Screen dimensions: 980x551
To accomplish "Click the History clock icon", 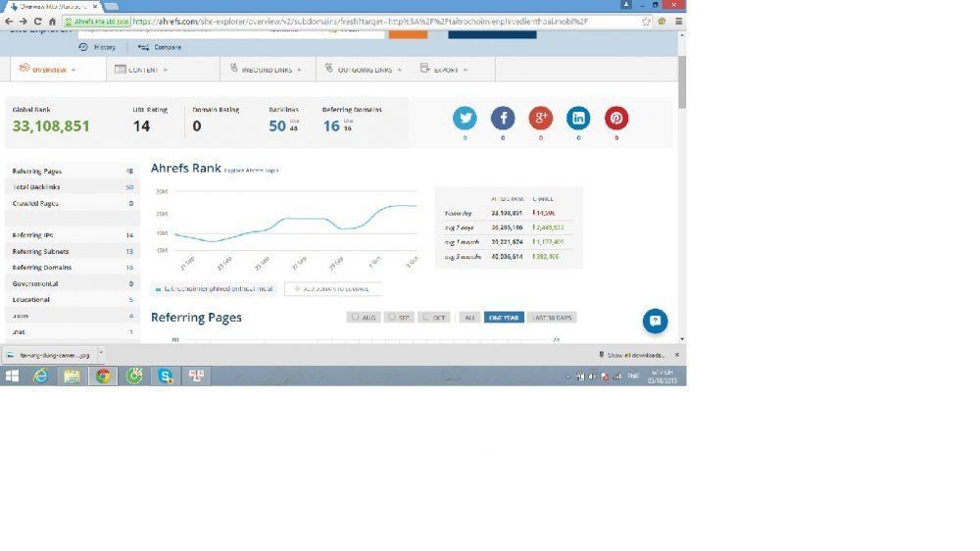I will [x=83, y=47].
